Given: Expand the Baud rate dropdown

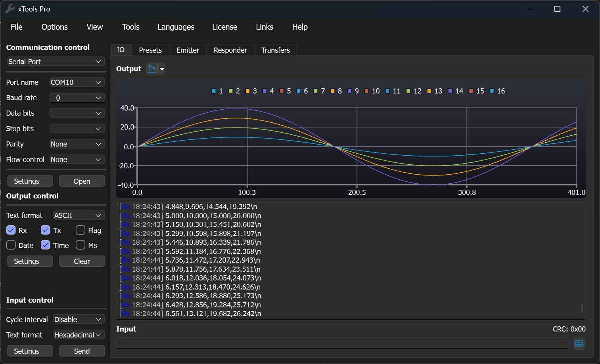Looking at the screenshot, I should 77,98.
